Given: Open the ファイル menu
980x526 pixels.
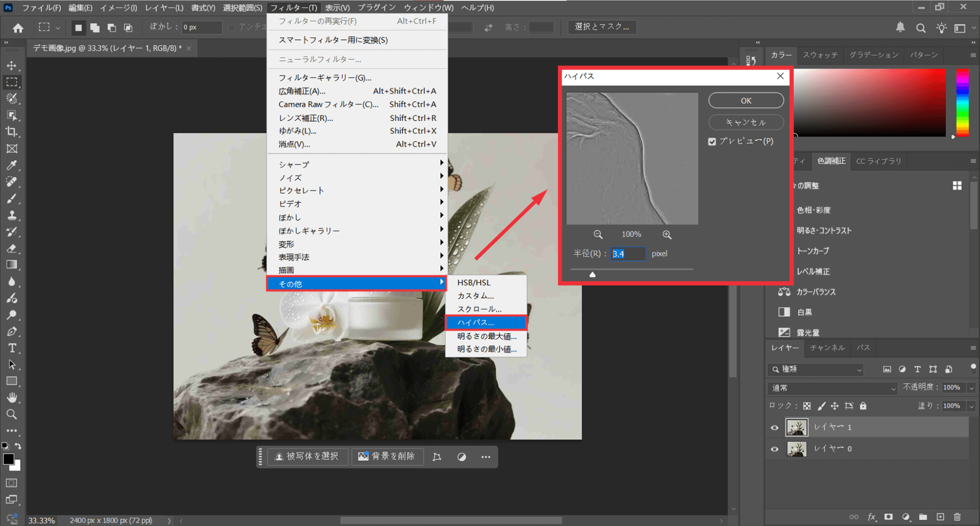Looking at the screenshot, I should click(x=41, y=8).
